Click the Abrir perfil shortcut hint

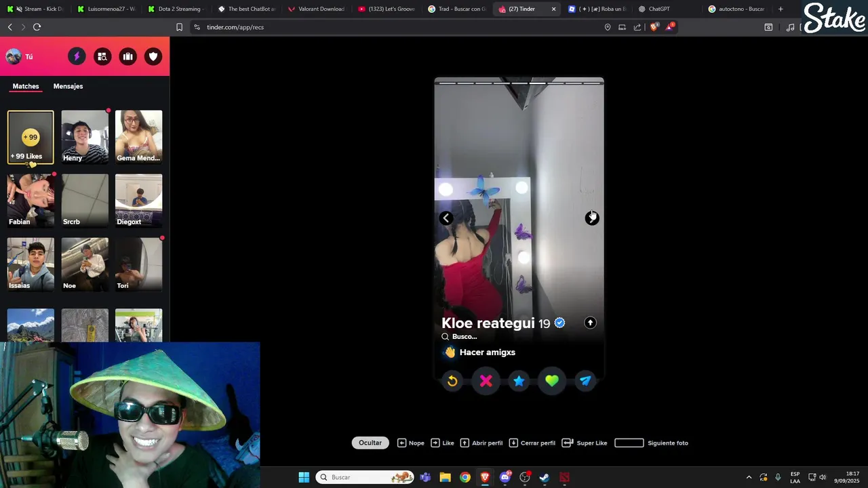pos(481,443)
